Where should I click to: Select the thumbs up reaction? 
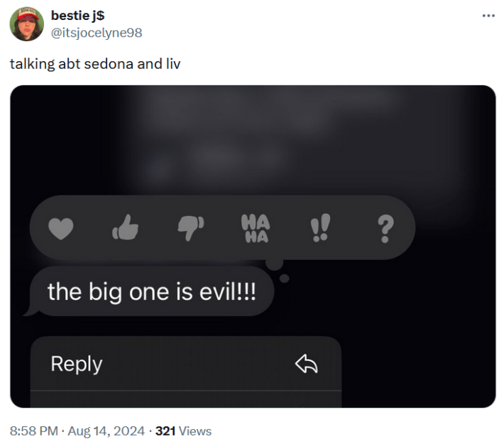[126, 228]
